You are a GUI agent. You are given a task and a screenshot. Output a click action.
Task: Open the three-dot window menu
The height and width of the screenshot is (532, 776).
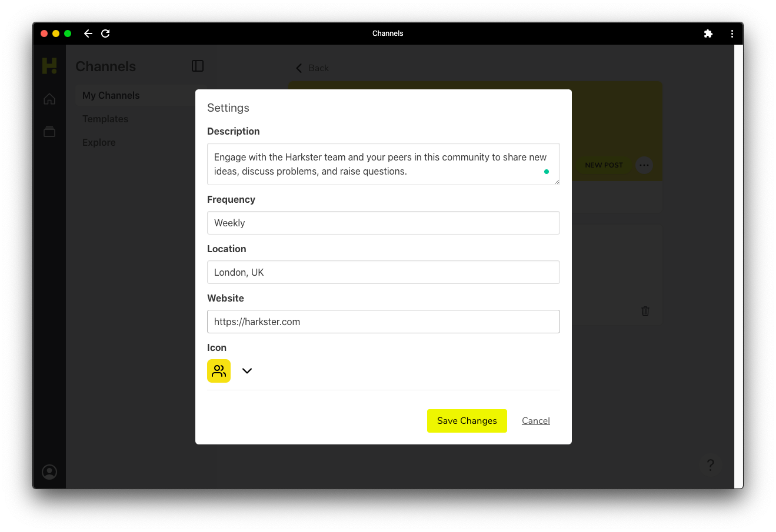(x=732, y=34)
